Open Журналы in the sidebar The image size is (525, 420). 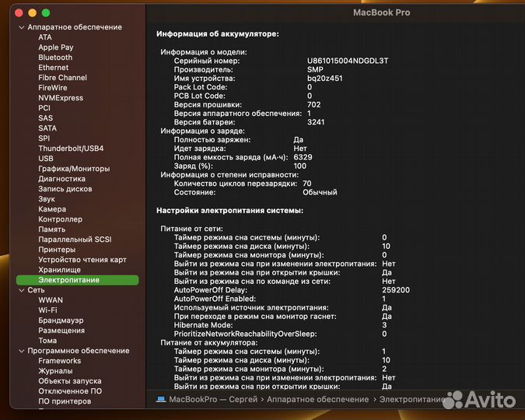tap(55, 371)
